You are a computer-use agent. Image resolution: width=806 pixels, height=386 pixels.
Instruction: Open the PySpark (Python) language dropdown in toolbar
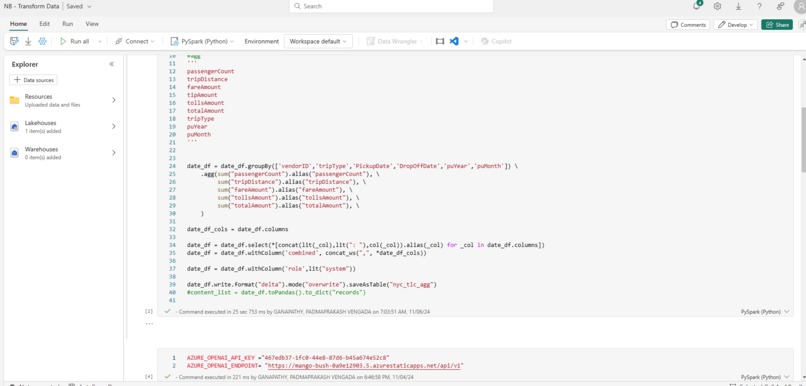(x=202, y=41)
